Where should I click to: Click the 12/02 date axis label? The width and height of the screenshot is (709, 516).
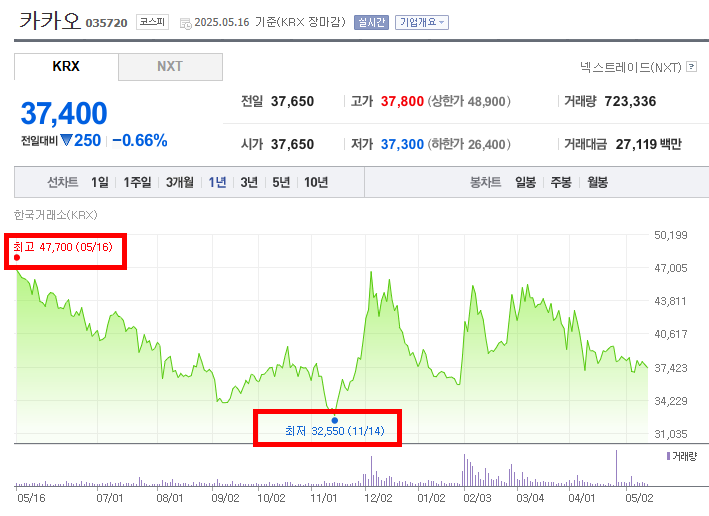pyautogui.click(x=378, y=498)
